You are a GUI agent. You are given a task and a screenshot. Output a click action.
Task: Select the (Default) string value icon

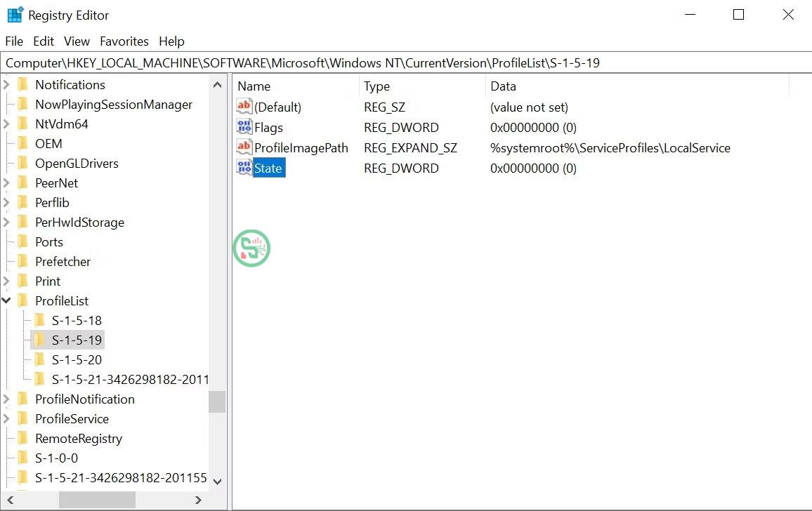(x=244, y=107)
